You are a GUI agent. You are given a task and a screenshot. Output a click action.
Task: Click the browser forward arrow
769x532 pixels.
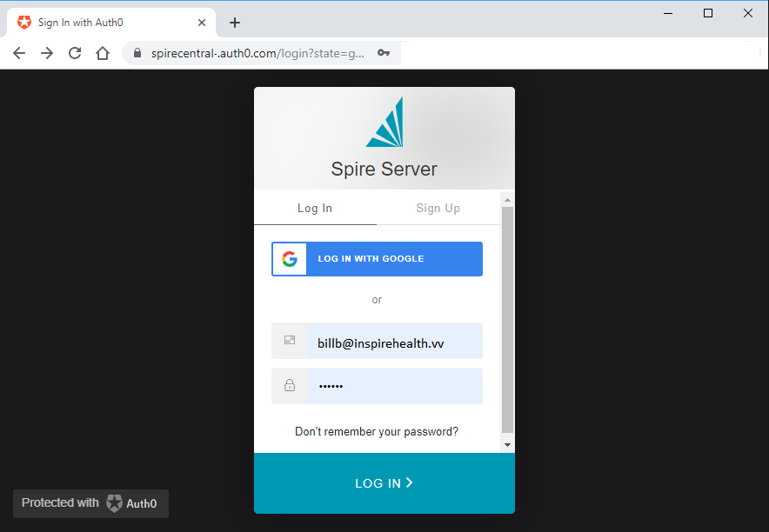[47, 53]
